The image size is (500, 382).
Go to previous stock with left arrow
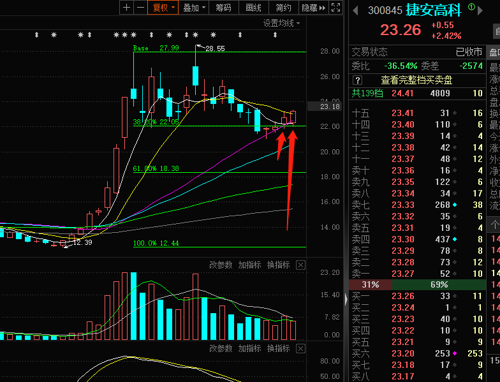tap(355, 10)
